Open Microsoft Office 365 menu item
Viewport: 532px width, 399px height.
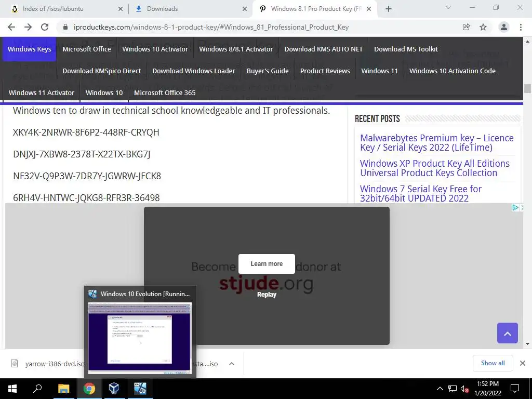pyautogui.click(x=165, y=92)
